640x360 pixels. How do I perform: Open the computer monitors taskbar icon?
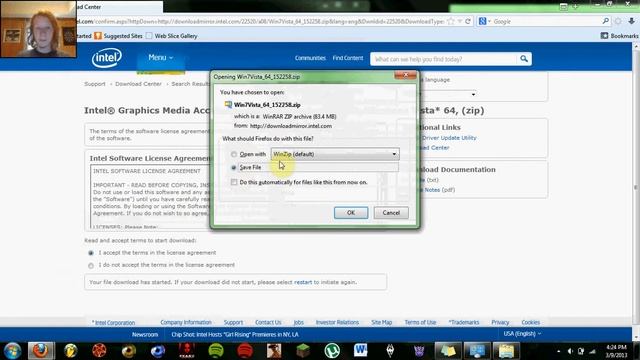477,351
